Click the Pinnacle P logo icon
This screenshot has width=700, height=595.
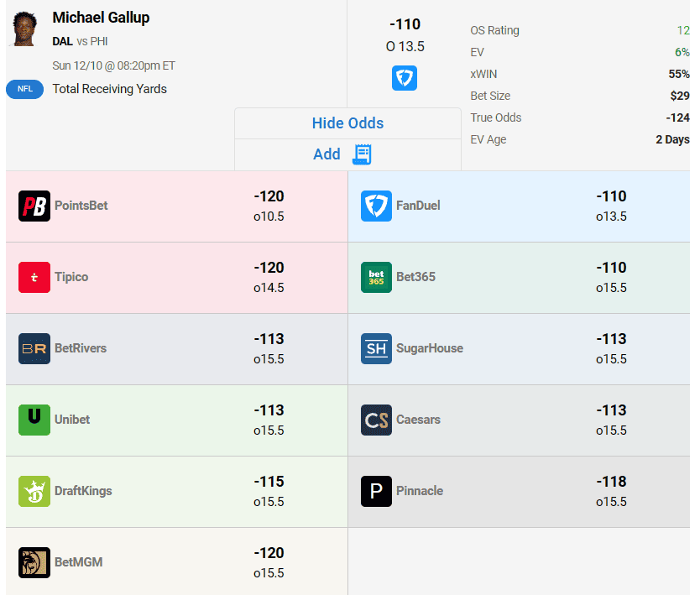point(377,492)
